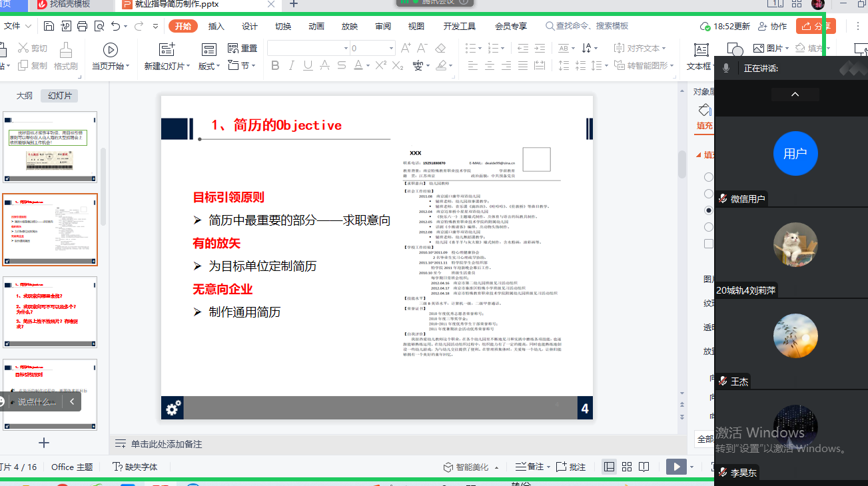Click the Print icon in quick access toolbar
Viewport: 868px width, 486px height.
point(82,27)
